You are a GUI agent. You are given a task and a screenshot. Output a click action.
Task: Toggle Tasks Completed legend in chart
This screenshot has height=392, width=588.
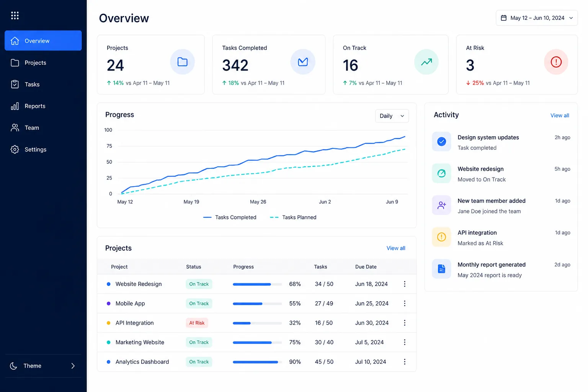[230, 217]
